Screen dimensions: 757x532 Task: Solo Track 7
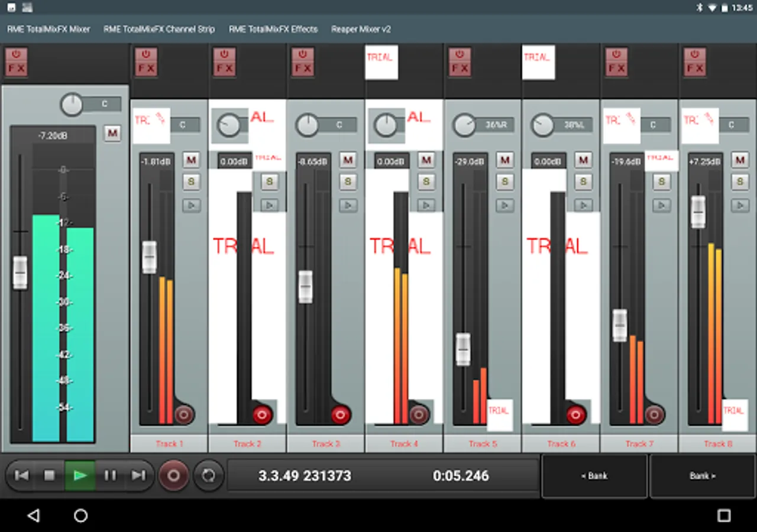click(x=661, y=182)
